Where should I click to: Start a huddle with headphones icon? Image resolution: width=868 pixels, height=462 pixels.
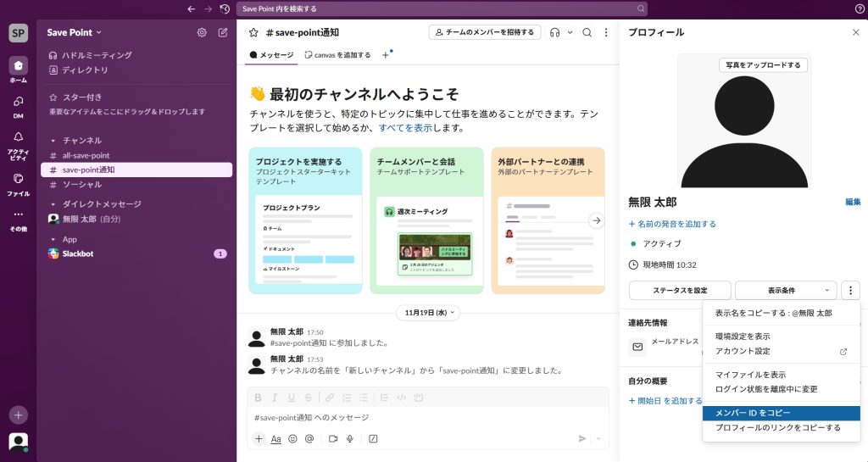click(555, 33)
